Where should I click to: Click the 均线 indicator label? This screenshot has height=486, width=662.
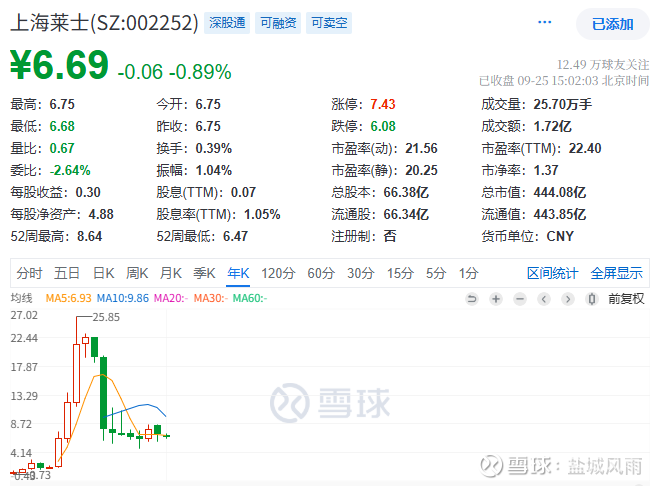point(22,299)
